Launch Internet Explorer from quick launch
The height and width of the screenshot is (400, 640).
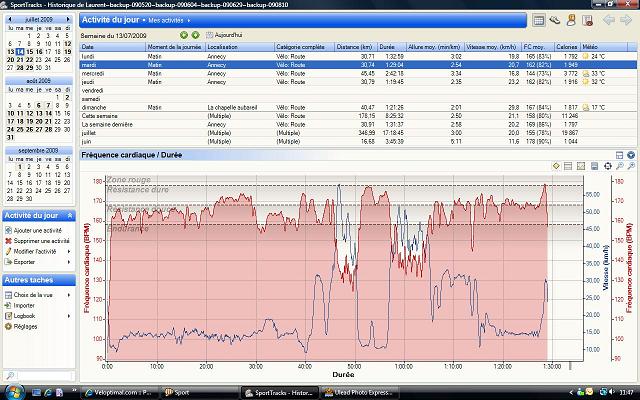[x=48, y=393]
